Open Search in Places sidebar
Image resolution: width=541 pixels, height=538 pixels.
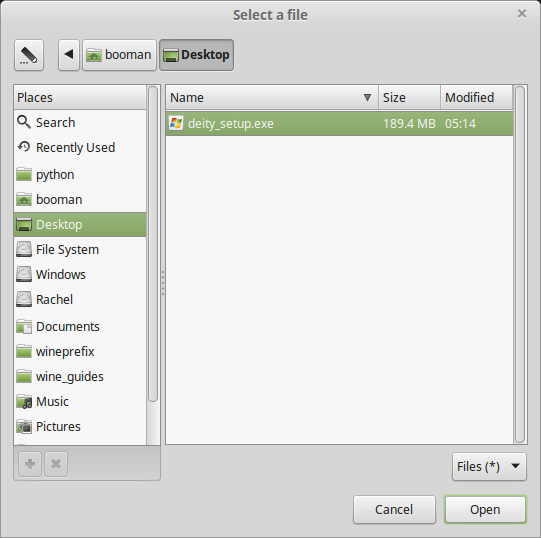pyautogui.click(x=80, y=123)
